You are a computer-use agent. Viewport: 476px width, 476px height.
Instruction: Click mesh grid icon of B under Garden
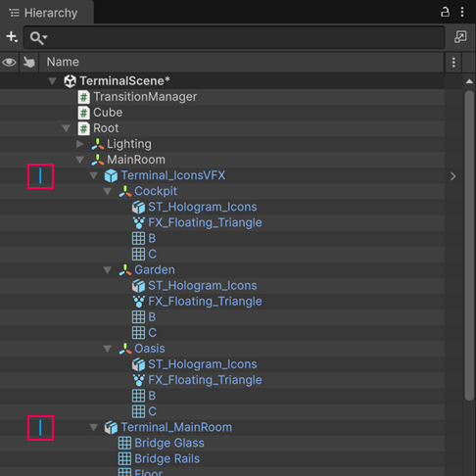click(x=138, y=317)
